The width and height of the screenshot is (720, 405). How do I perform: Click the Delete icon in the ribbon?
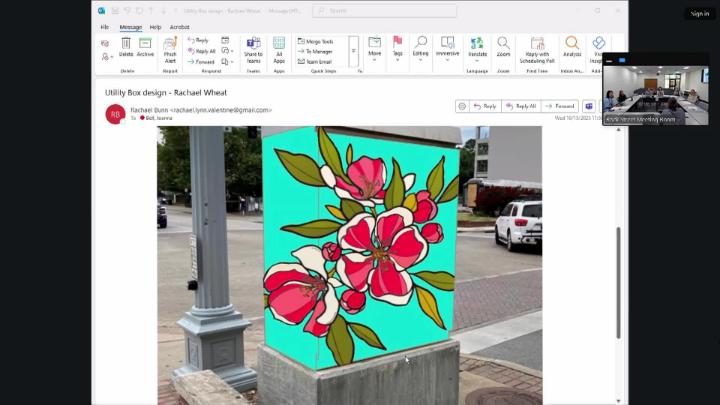click(x=126, y=47)
